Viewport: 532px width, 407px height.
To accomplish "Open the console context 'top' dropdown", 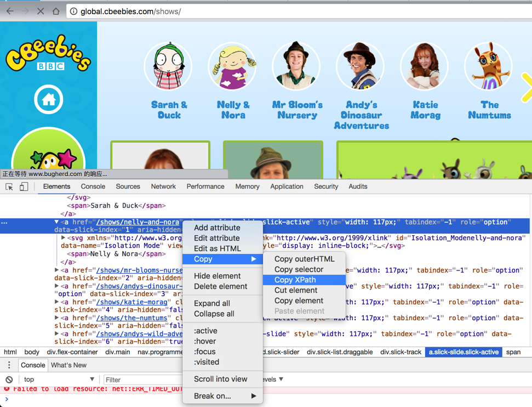I will pyautogui.click(x=59, y=380).
